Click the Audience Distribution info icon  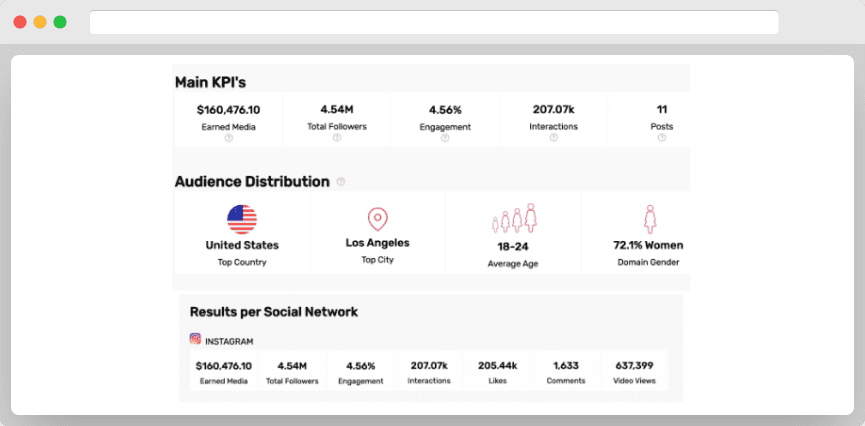click(341, 182)
